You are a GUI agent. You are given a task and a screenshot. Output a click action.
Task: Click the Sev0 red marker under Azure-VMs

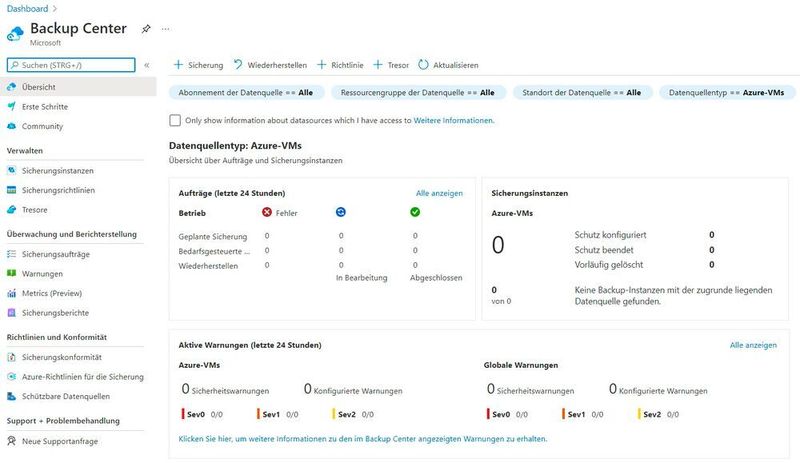click(x=183, y=413)
